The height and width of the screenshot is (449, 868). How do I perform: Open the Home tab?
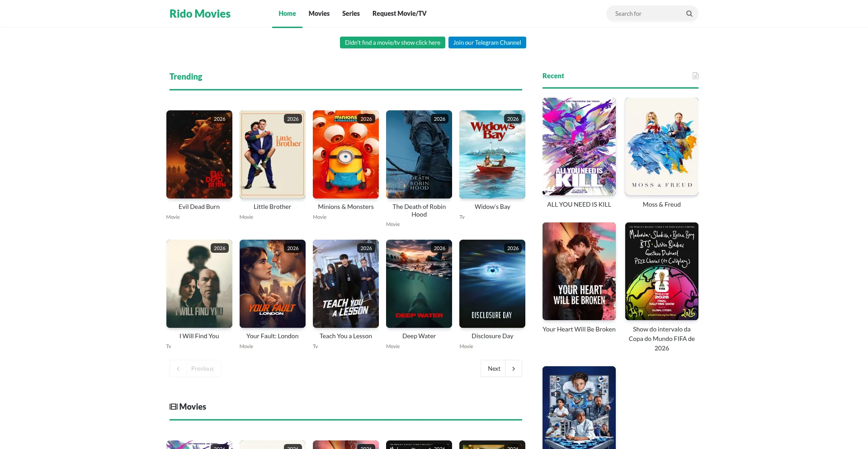287,14
